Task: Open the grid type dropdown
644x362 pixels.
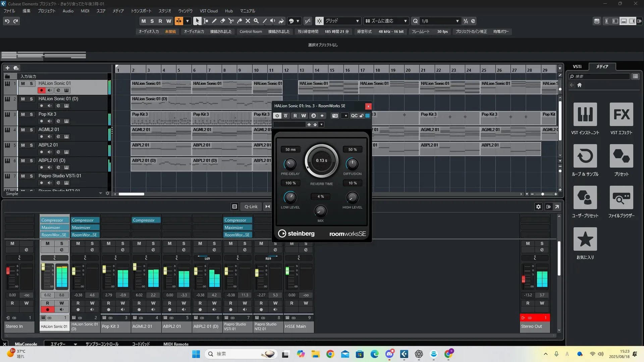Action: tap(357, 21)
